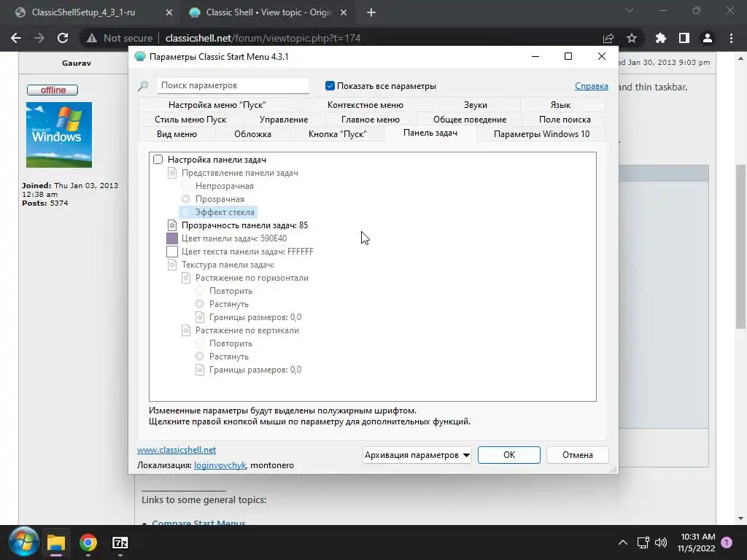Share this page icon in address bar
The width and height of the screenshot is (747, 560).
click(608, 38)
